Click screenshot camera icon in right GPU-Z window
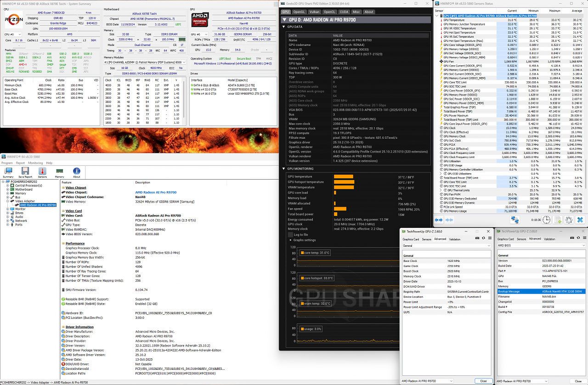This screenshot has width=588, height=385. point(572,238)
